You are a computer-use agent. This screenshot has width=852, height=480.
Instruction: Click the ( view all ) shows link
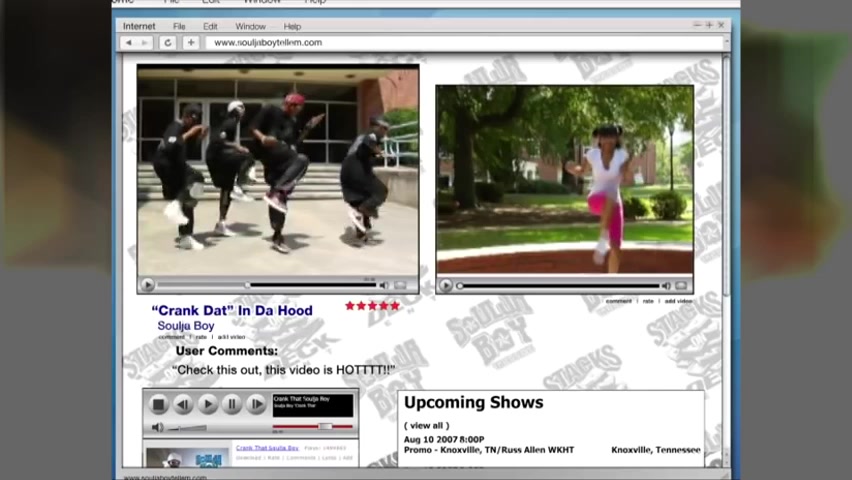[x=427, y=426]
